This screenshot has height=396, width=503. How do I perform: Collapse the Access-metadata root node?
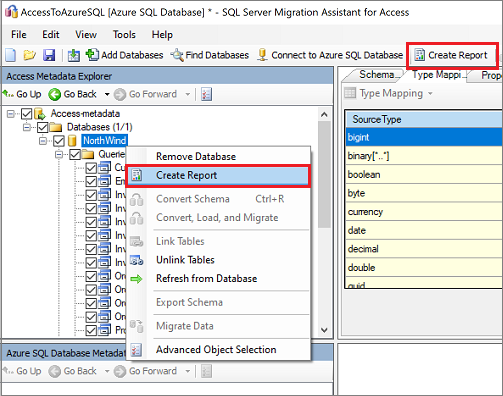[x=11, y=114]
